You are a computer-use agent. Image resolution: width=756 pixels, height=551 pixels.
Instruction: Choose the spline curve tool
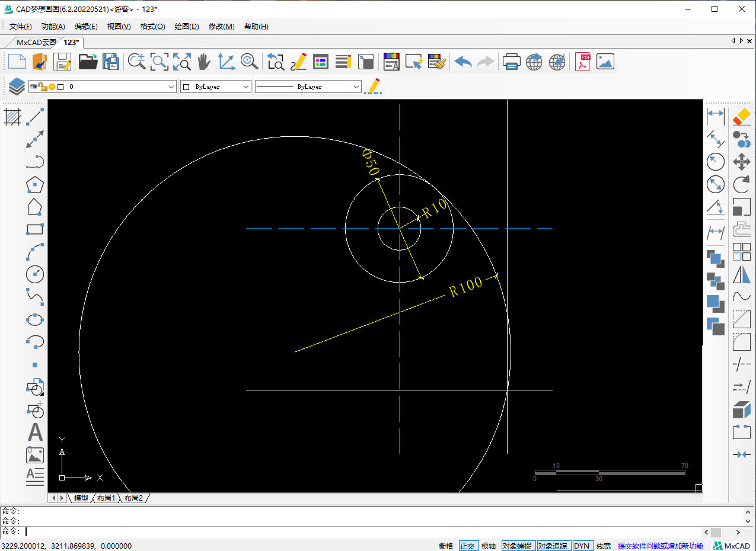click(x=36, y=297)
